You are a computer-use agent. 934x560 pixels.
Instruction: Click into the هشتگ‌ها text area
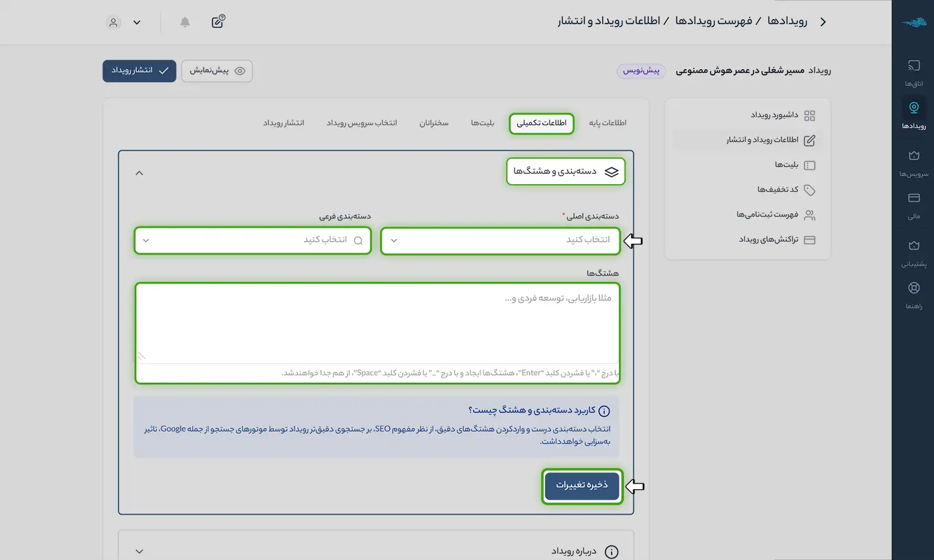(x=377, y=324)
